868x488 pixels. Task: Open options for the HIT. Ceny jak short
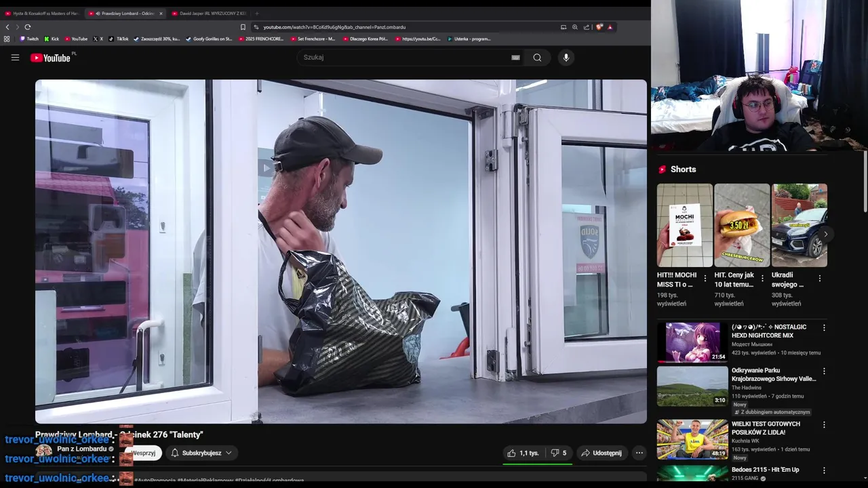(x=762, y=279)
